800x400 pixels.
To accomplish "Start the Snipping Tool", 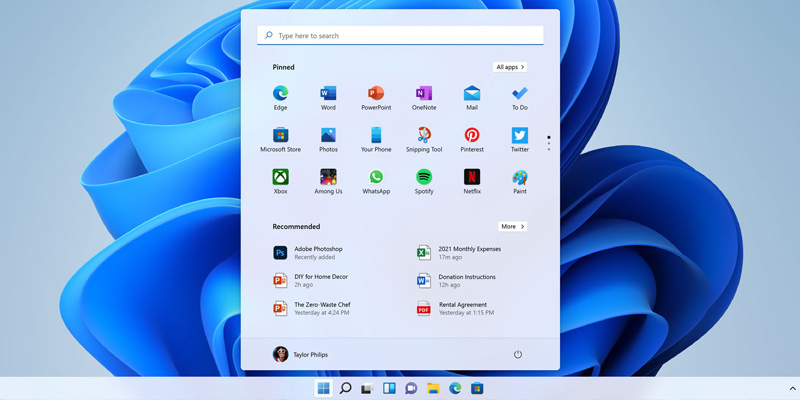I will pos(424,136).
